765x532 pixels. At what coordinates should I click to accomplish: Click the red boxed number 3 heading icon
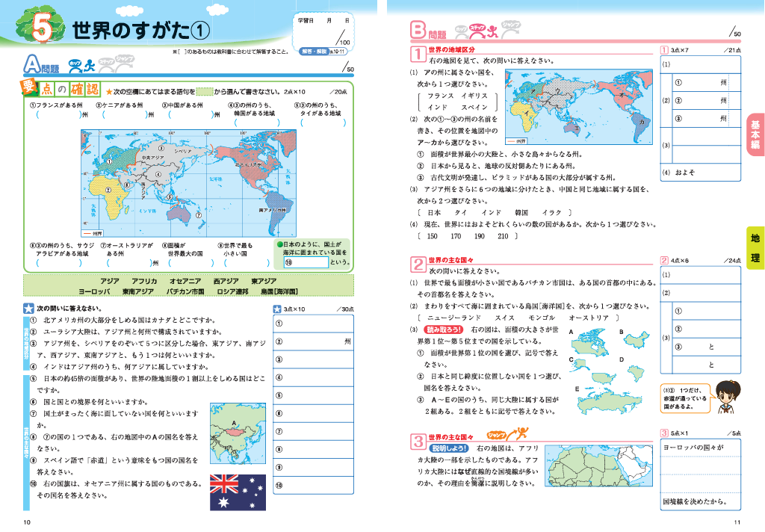418,442
